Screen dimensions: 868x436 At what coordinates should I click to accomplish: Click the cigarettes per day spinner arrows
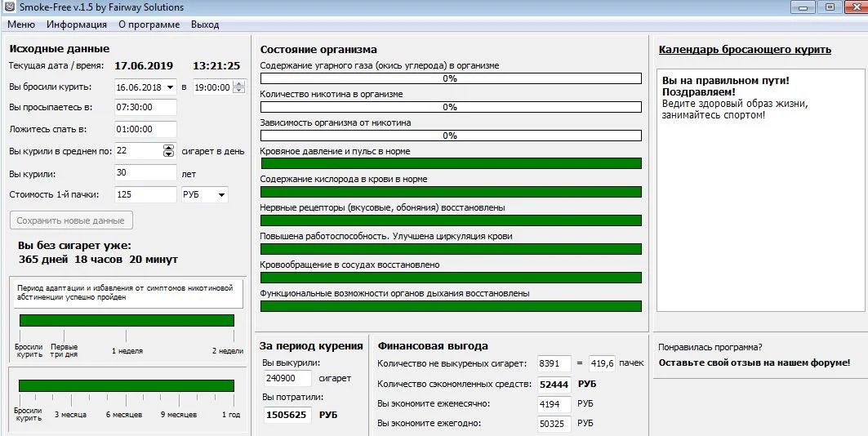click(x=169, y=151)
